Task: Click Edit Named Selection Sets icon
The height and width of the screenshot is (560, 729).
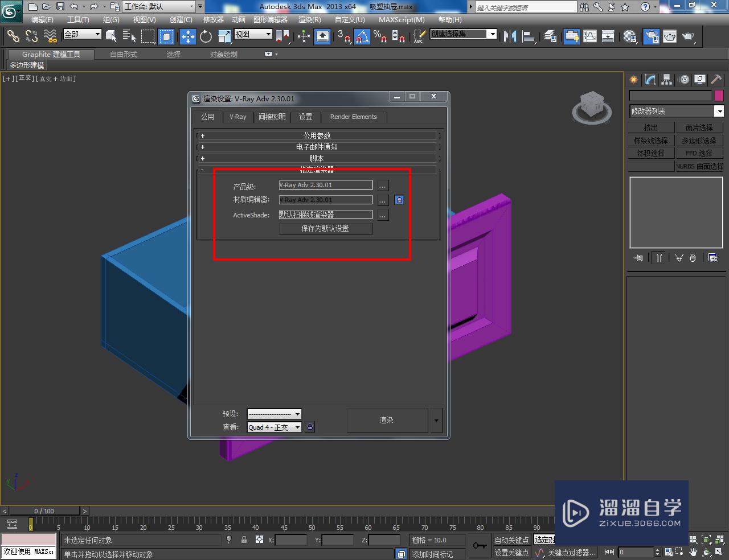Action: point(419,36)
